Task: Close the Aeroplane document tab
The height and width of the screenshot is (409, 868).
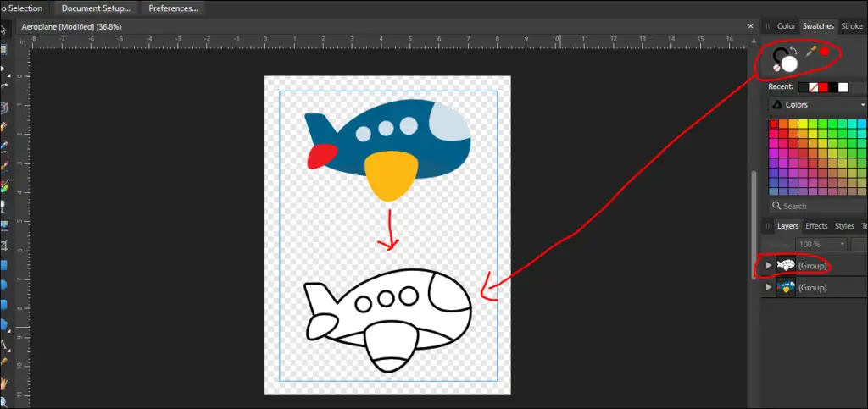Action: coord(751,26)
